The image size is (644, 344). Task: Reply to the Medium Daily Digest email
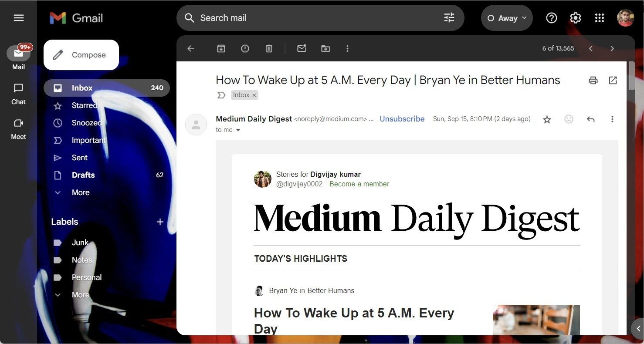tap(590, 119)
